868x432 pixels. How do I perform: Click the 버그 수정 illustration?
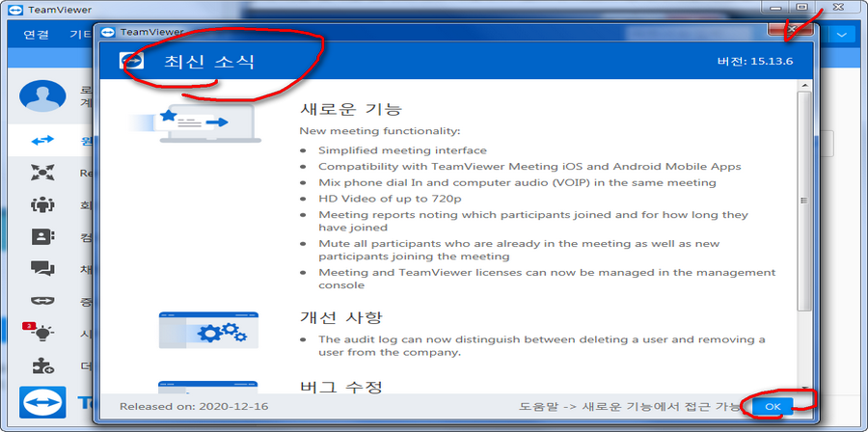[208, 387]
